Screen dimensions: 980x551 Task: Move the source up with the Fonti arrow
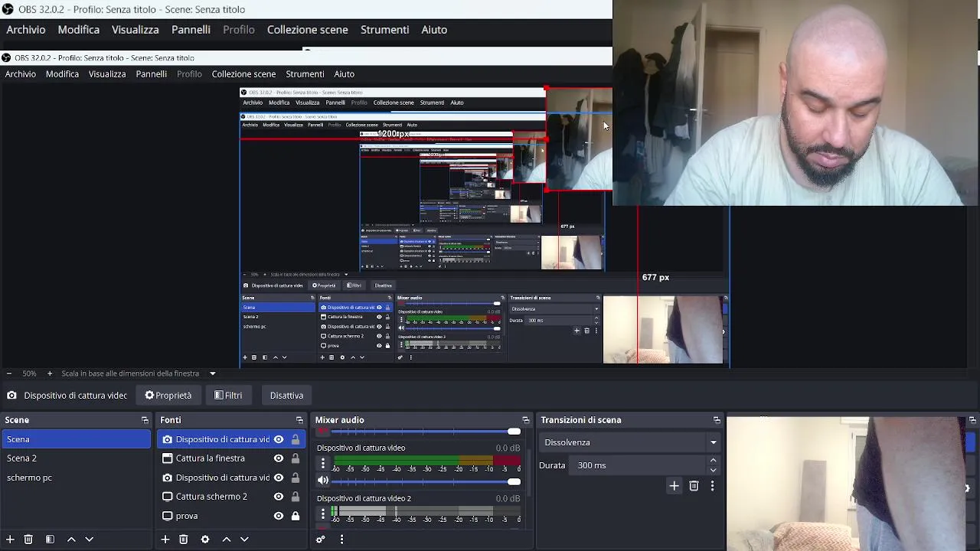[x=227, y=540]
